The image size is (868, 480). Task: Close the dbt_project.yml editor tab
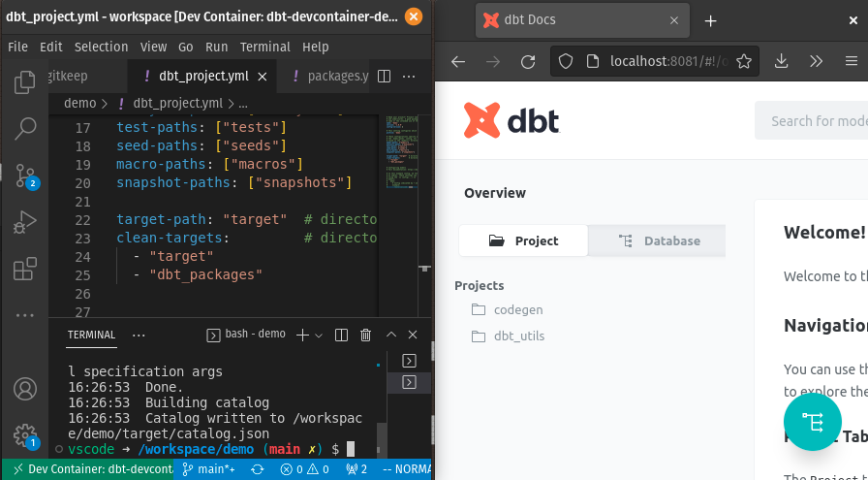(x=263, y=77)
